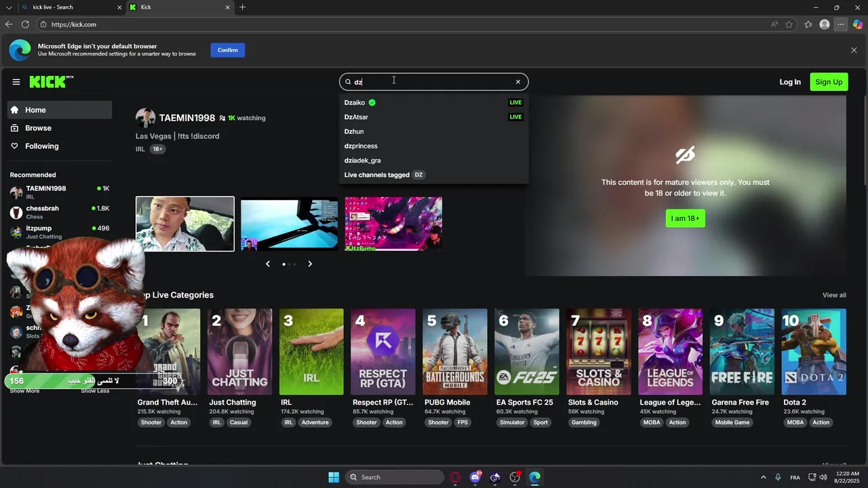Screen dimensions: 868x488
Task: Open chessbrah recommended channel
Action: coord(60,212)
